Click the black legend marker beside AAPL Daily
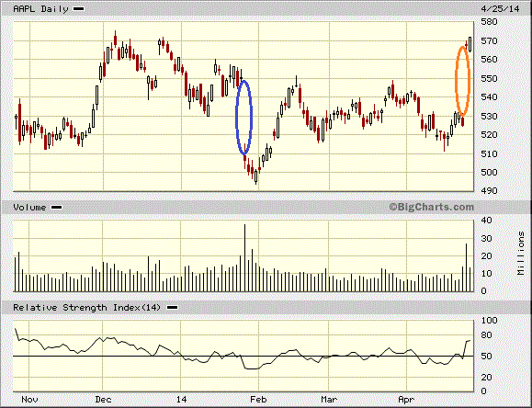The width and height of the screenshot is (532, 408). click(x=78, y=9)
